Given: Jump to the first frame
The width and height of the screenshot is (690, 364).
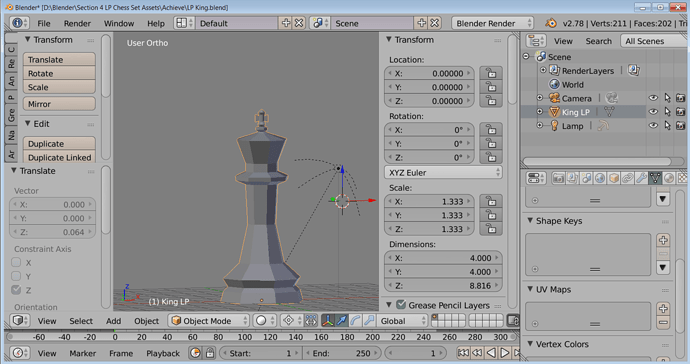Looking at the screenshot, I should click(x=463, y=353).
